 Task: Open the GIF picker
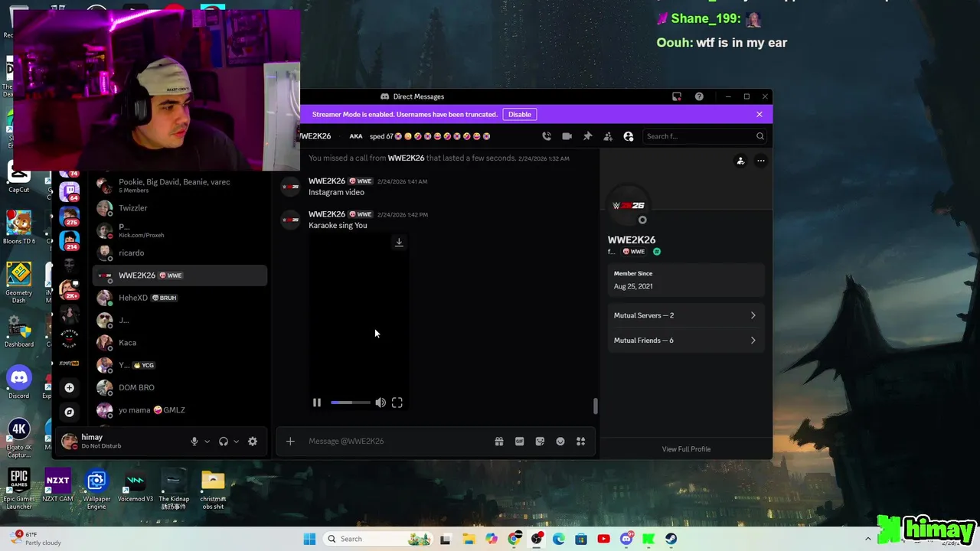click(519, 441)
